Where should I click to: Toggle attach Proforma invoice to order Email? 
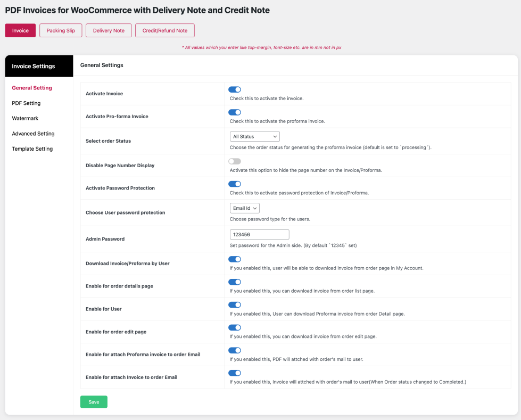tap(234, 350)
